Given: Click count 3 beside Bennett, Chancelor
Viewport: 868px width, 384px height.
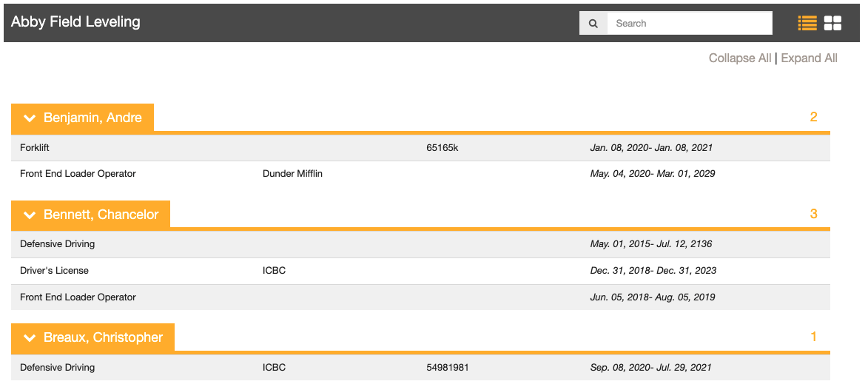Looking at the screenshot, I should 813,214.
